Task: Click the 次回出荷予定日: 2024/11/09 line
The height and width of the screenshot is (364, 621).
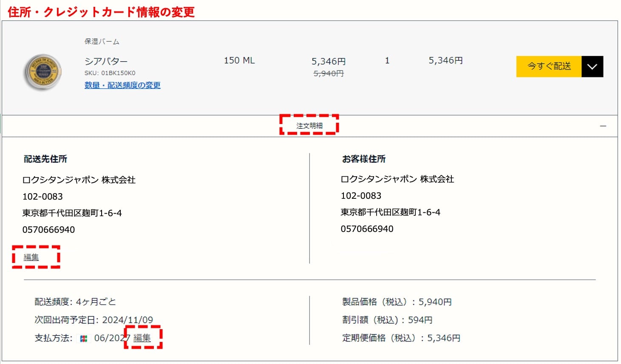Action: click(x=94, y=320)
